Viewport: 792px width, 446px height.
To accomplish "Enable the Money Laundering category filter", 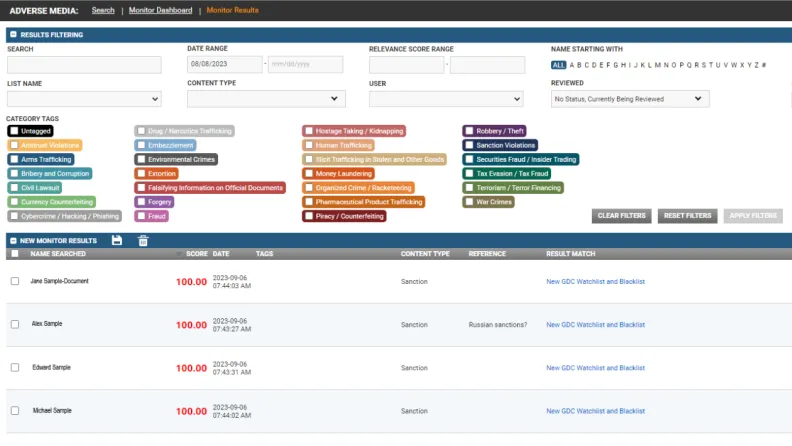I will (x=310, y=173).
